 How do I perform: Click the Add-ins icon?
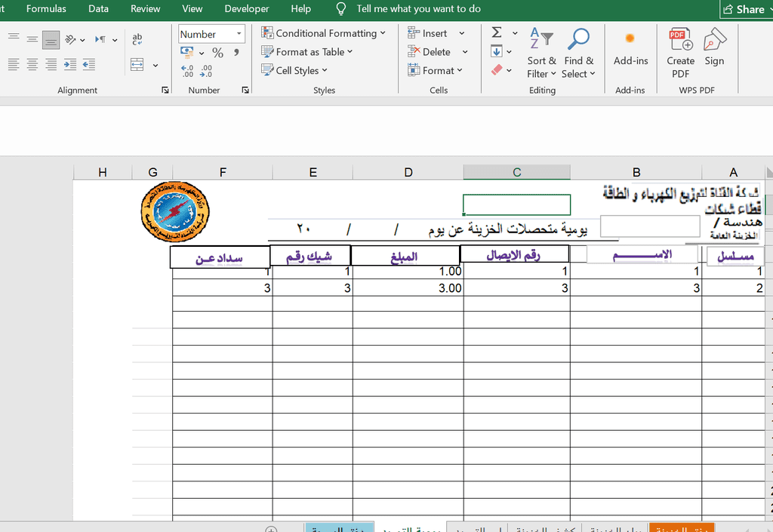(x=630, y=48)
